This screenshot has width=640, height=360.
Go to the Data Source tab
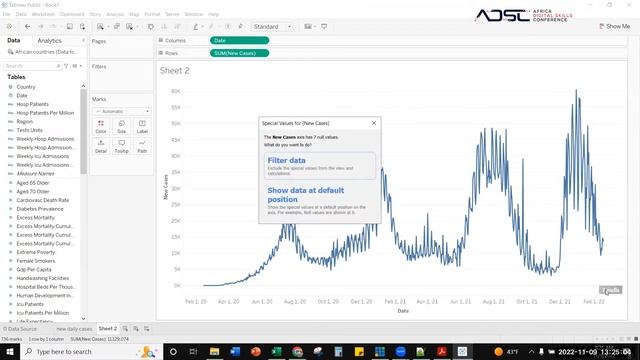tap(20, 329)
